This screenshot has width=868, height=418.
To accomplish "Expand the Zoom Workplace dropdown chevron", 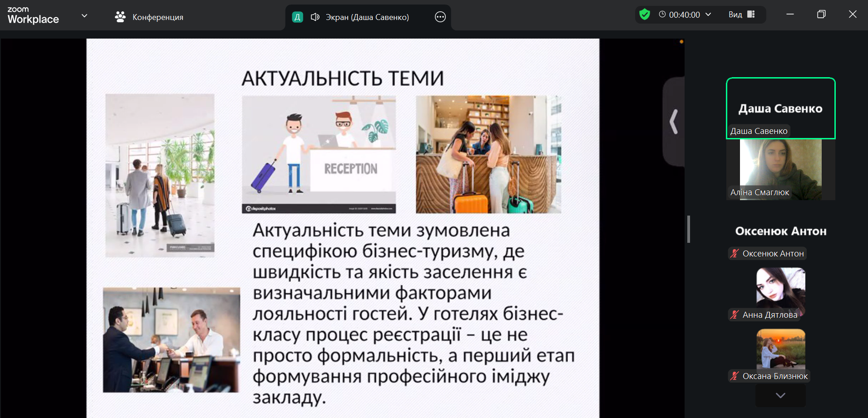I will click(x=84, y=16).
